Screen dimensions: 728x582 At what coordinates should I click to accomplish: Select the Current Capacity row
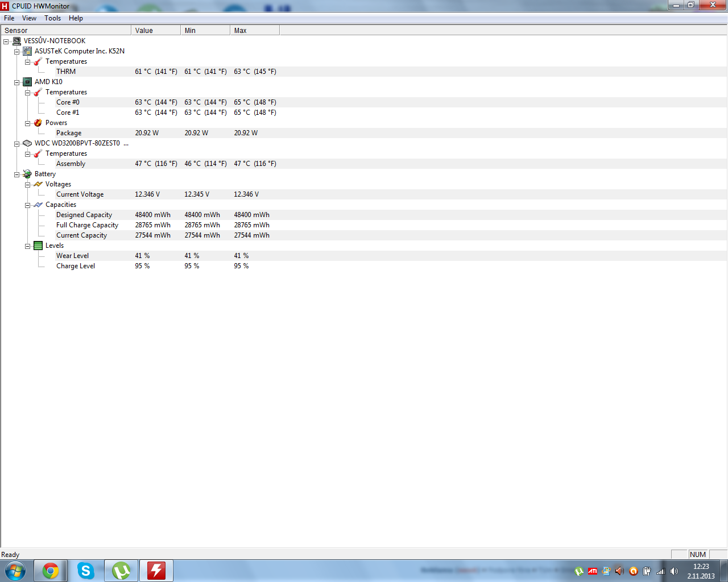tap(364, 235)
